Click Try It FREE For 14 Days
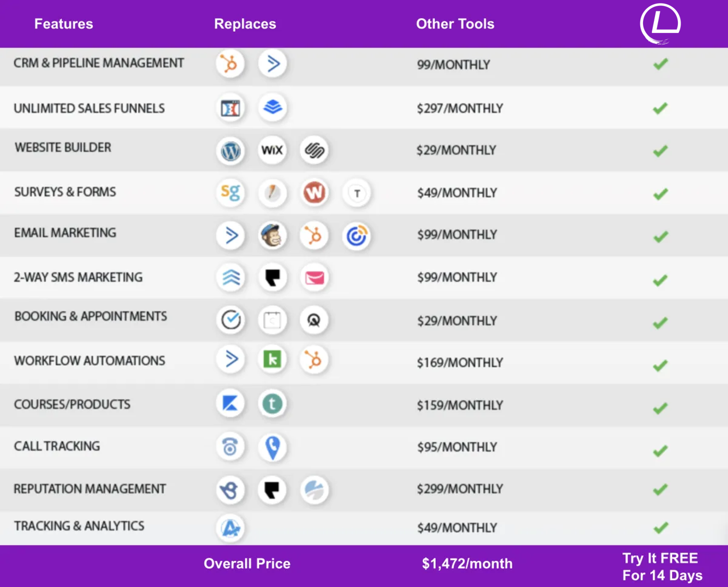Image resolution: width=728 pixels, height=587 pixels. coord(662,567)
